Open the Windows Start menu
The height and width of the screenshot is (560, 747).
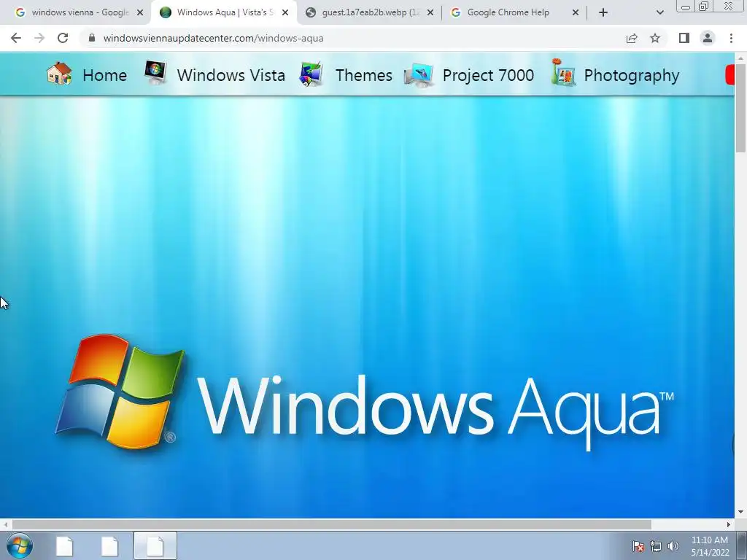click(20, 546)
